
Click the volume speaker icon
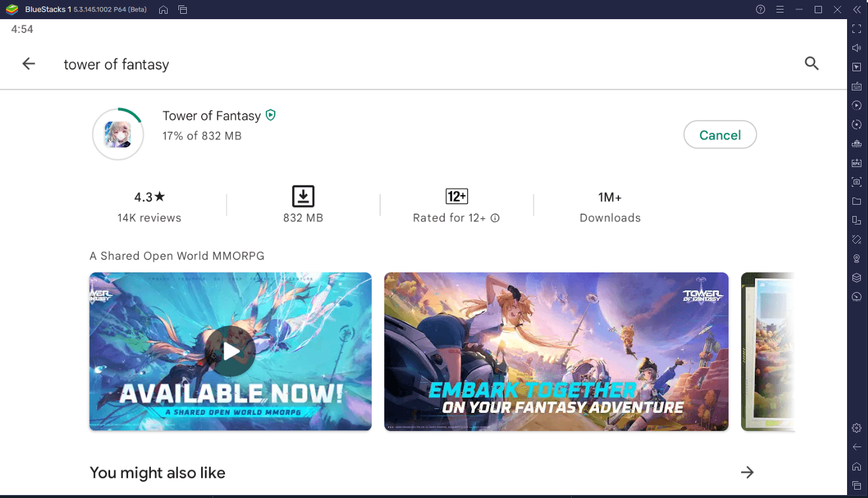(x=857, y=48)
